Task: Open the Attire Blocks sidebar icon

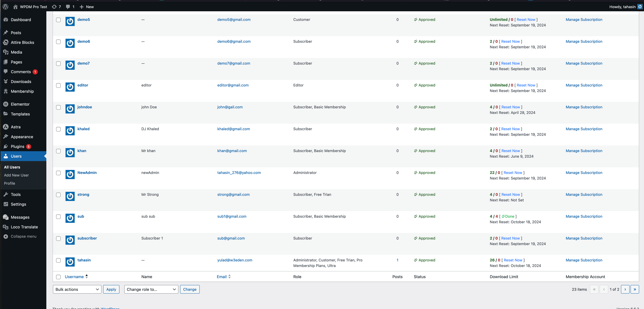Action: point(6,42)
